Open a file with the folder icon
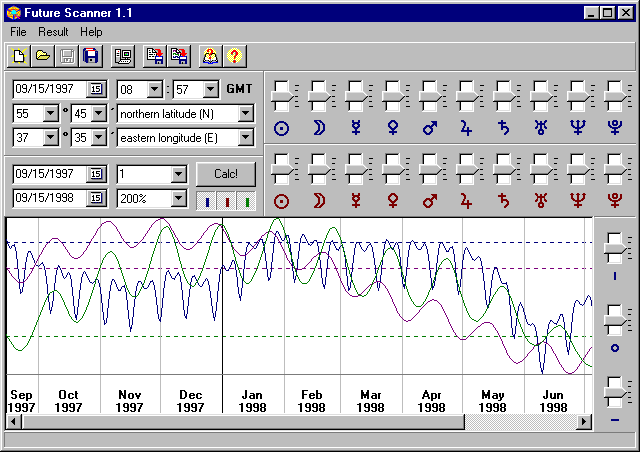The height and width of the screenshot is (452, 640). click(44, 56)
